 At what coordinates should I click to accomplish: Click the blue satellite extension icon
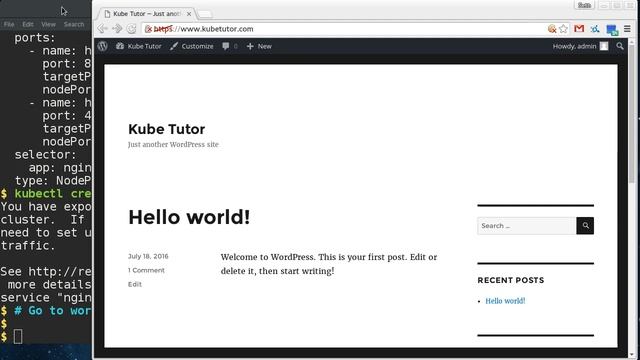point(595,29)
